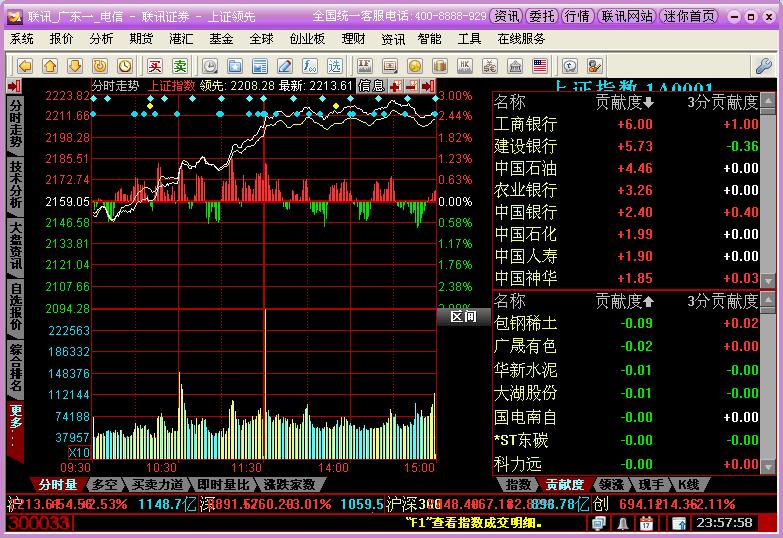This screenshot has height=538, width=783.
Task: Switch to the 多空 tab
Action: click(x=105, y=484)
